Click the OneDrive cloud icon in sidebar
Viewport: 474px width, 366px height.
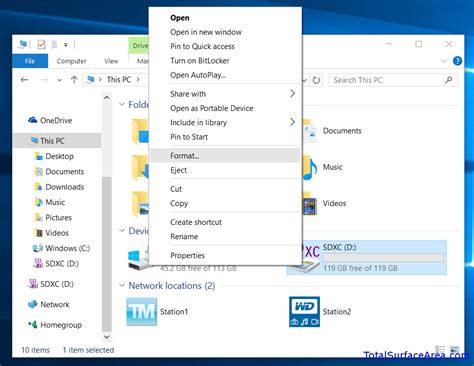click(x=33, y=120)
